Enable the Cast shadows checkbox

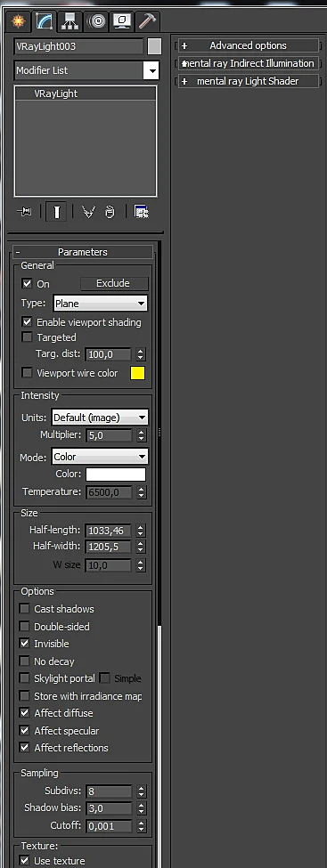pyautogui.click(x=24, y=608)
